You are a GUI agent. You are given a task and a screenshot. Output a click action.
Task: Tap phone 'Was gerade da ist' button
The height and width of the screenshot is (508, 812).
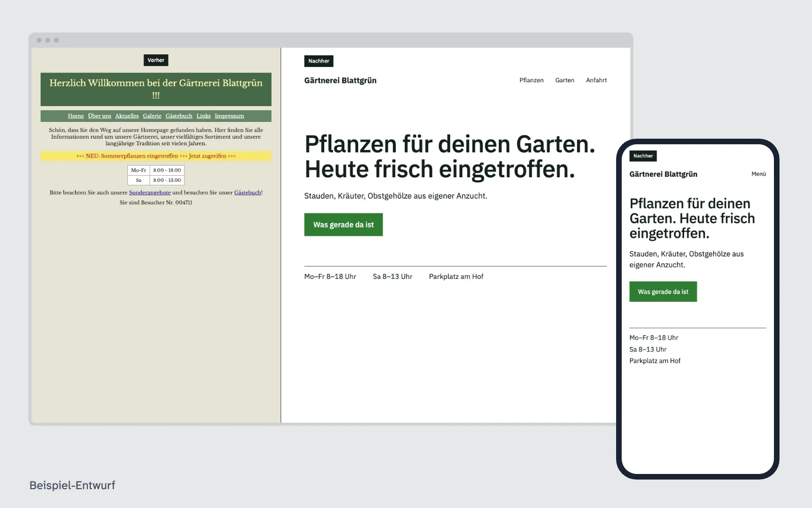[663, 292]
